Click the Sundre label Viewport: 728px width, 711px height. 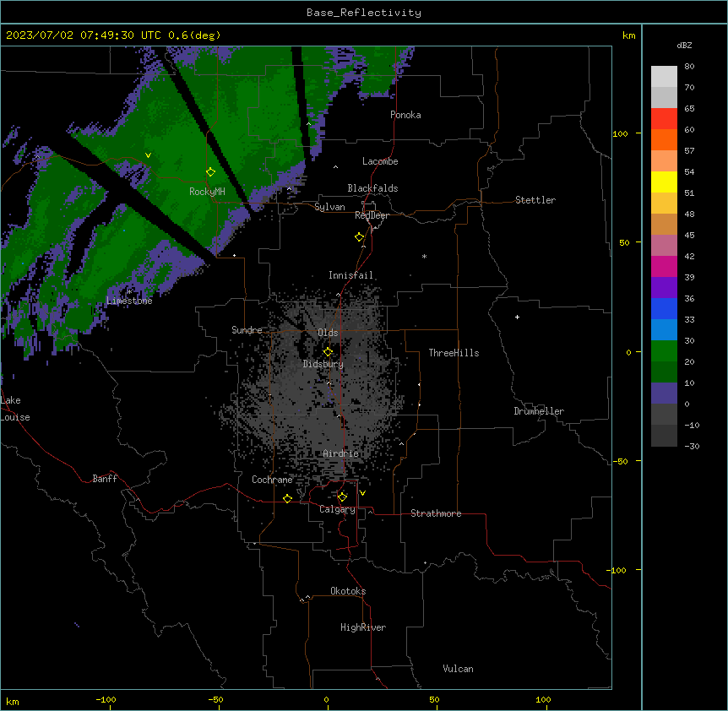click(x=247, y=330)
